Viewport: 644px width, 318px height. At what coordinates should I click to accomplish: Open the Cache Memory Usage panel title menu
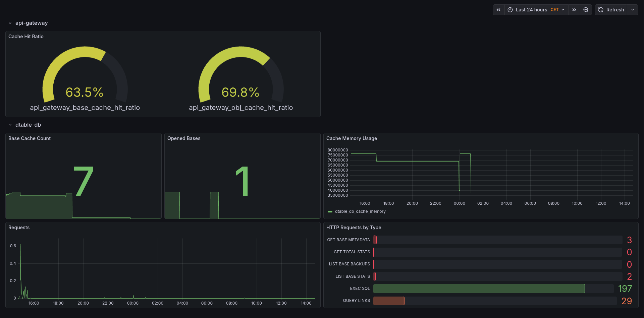[x=351, y=138]
